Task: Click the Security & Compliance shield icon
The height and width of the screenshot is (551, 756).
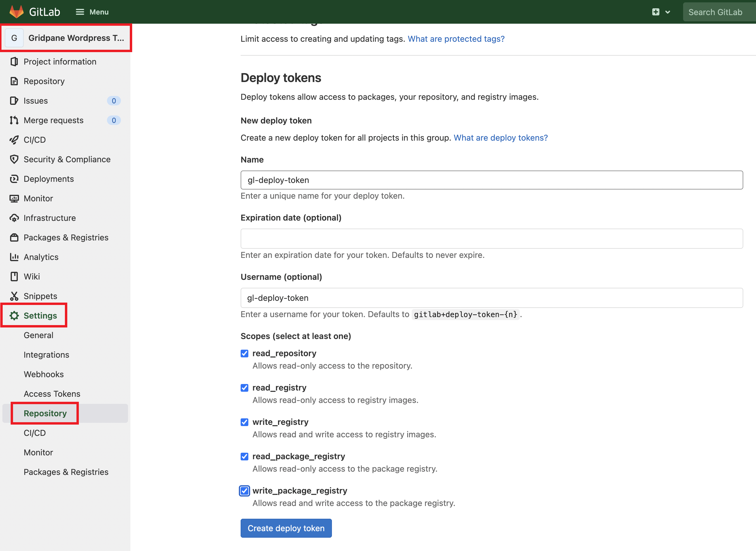Action: (14, 159)
